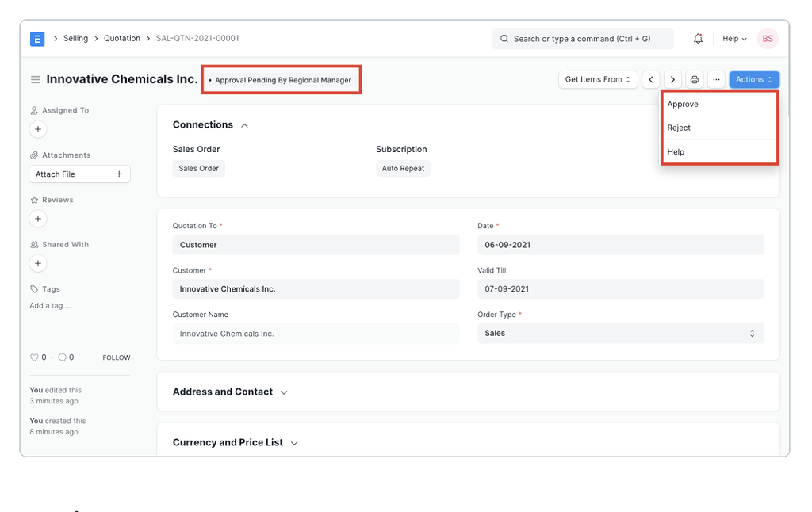Open the ellipsis more-options menu
Viewport: 812px width, 512px height.
(716, 79)
